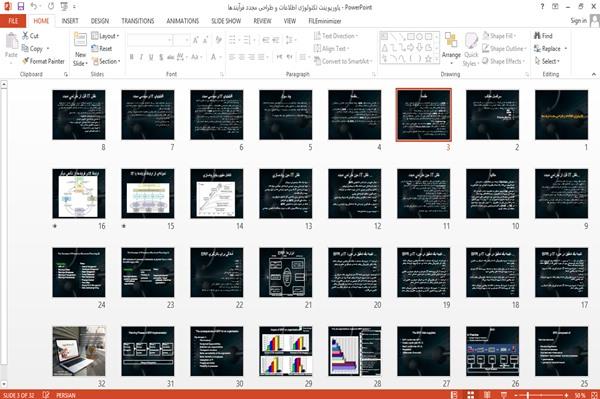This screenshot has height=399, width=600.
Task: Click the New Slide icon
Action: [x=80, y=40]
